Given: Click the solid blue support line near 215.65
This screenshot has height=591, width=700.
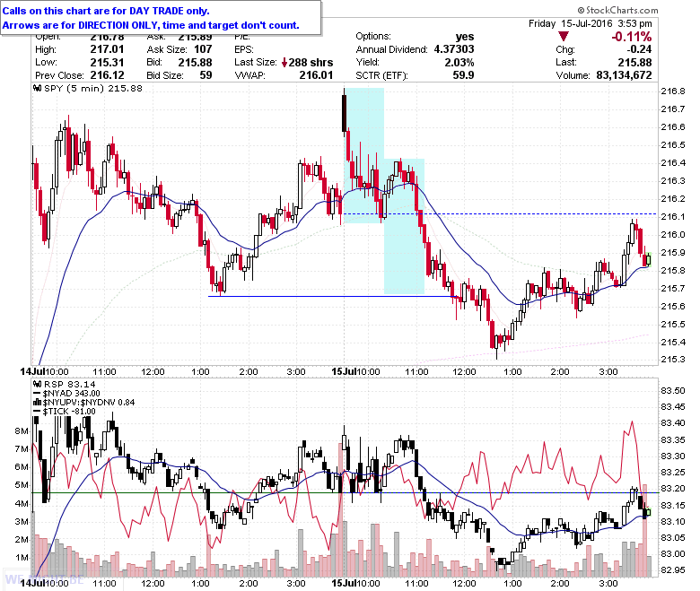Looking at the screenshot, I should pyautogui.click(x=334, y=297).
